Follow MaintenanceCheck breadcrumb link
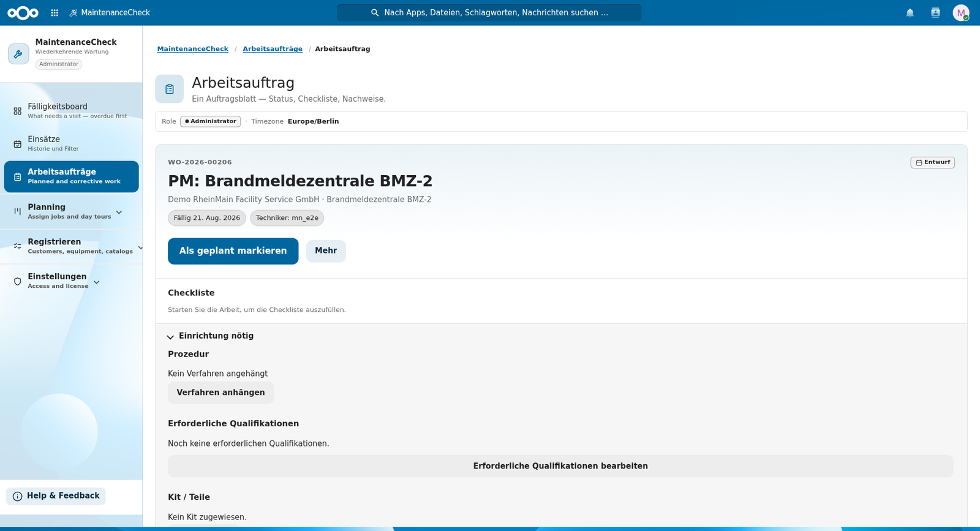Image resolution: width=980 pixels, height=531 pixels. [192, 49]
